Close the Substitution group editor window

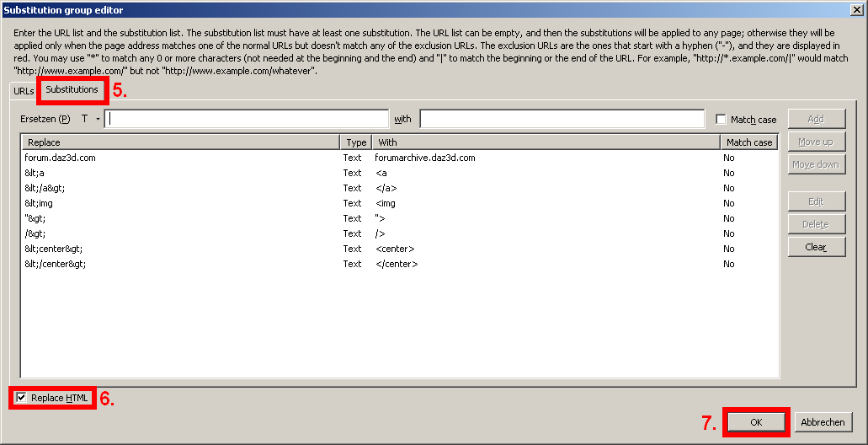[856, 10]
